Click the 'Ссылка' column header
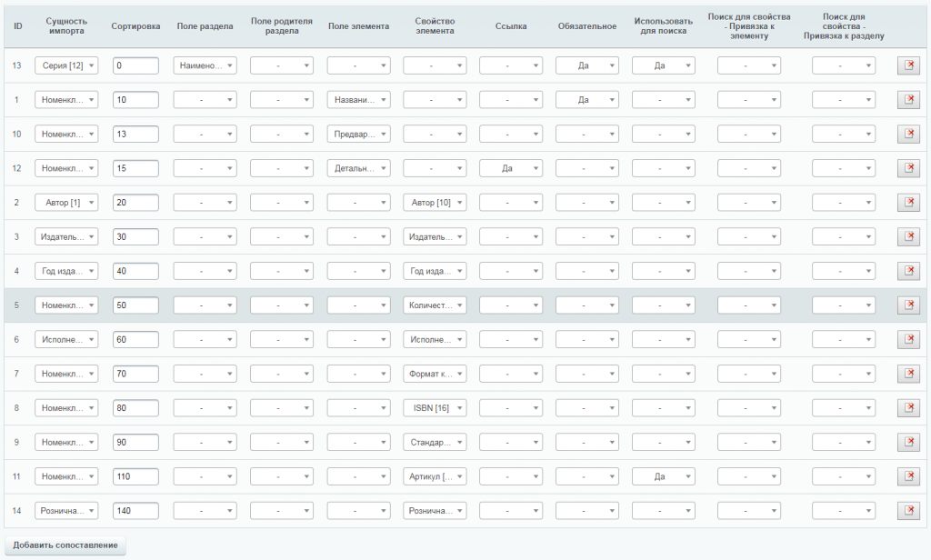The width and height of the screenshot is (931, 560). tap(511, 26)
